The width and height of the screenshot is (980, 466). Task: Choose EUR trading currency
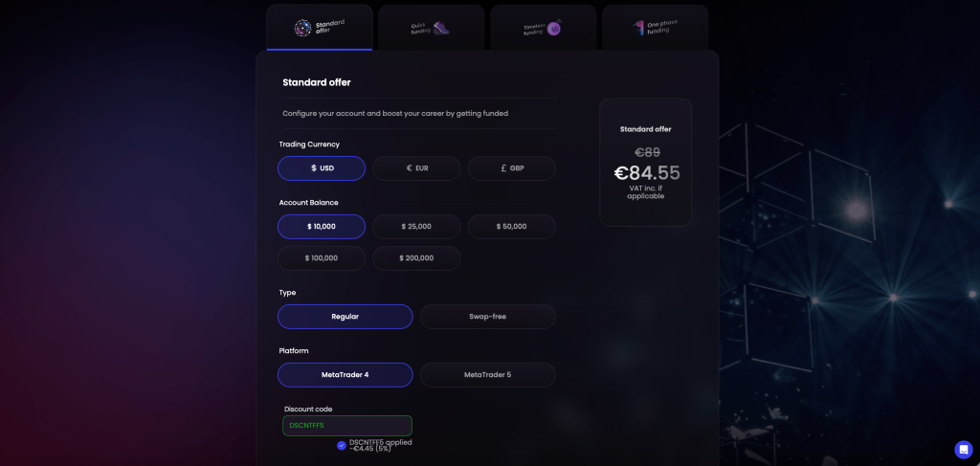(x=416, y=168)
